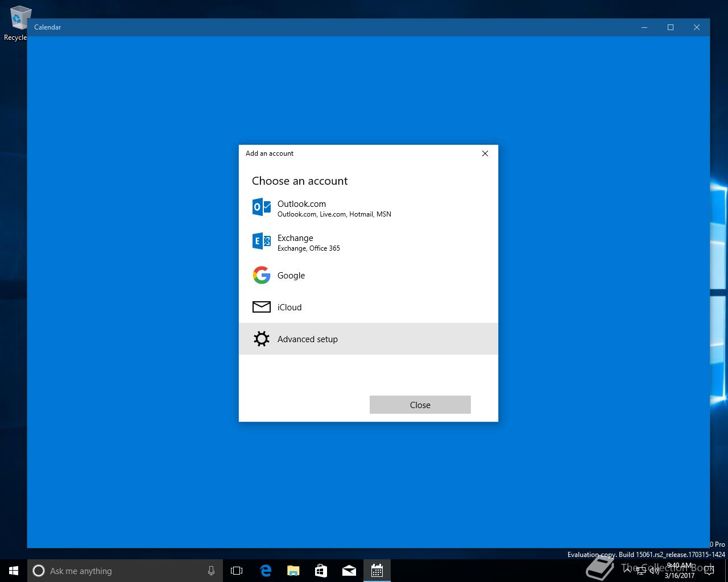Minimize the Calendar window
Viewport: 728px width, 582px height.
click(644, 27)
